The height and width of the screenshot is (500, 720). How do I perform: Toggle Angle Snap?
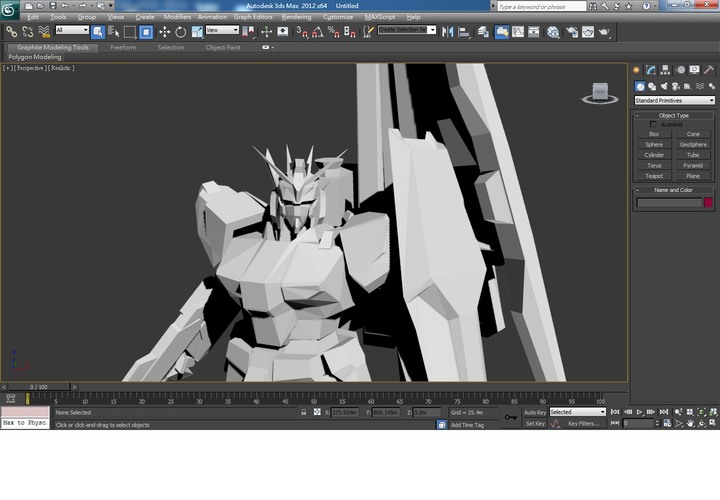318,32
